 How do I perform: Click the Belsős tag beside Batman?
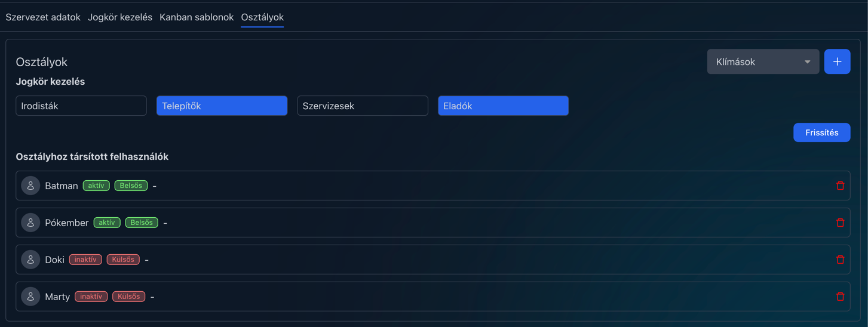[131, 186]
